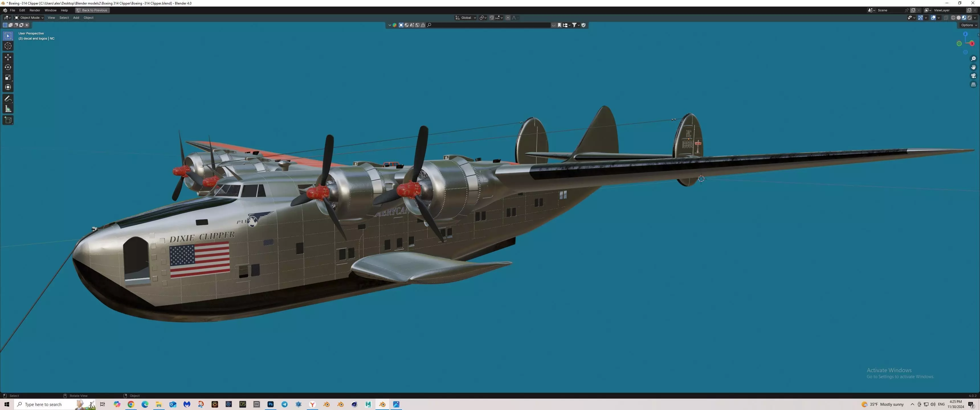Open the Add menu in viewport header
Viewport: 980px width, 410px height.
[x=76, y=17]
